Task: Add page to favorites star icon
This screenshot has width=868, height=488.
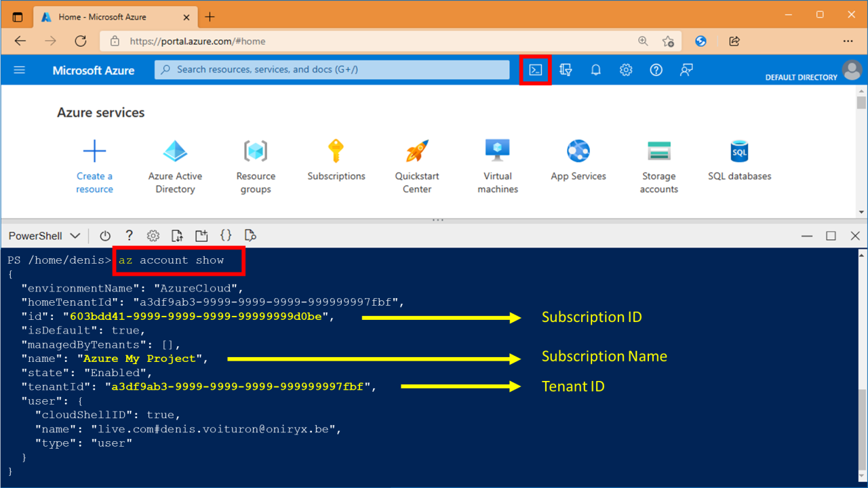Action: click(x=668, y=41)
